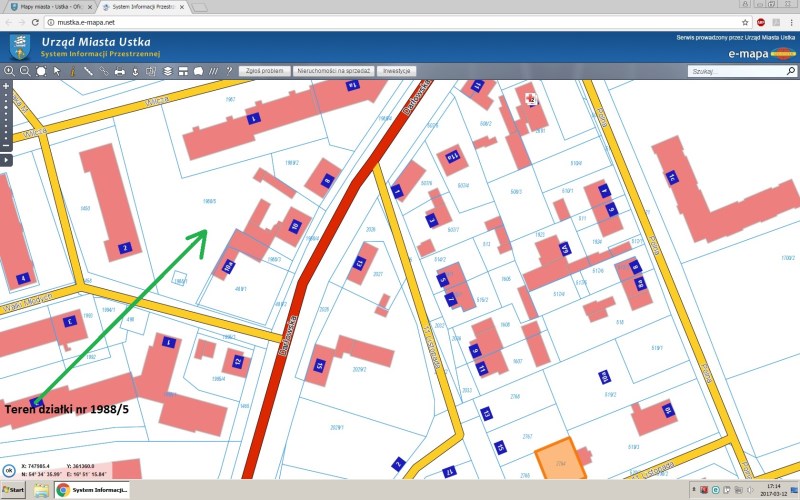This screenshot has width=800, height=500.
Task: Click building marker 15 near Darłowska
Action: [x=319, y=365]
